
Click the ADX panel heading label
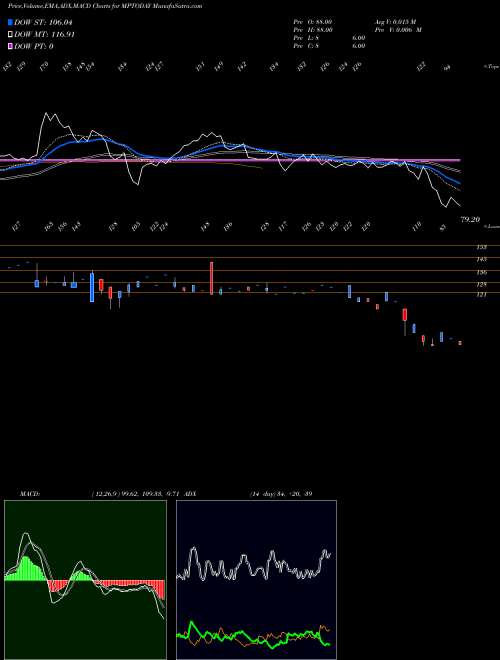[191, 494]
